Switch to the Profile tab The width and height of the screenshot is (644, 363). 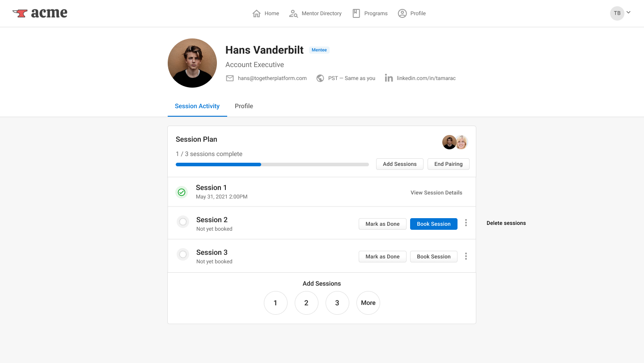click(x=244, y=106)
